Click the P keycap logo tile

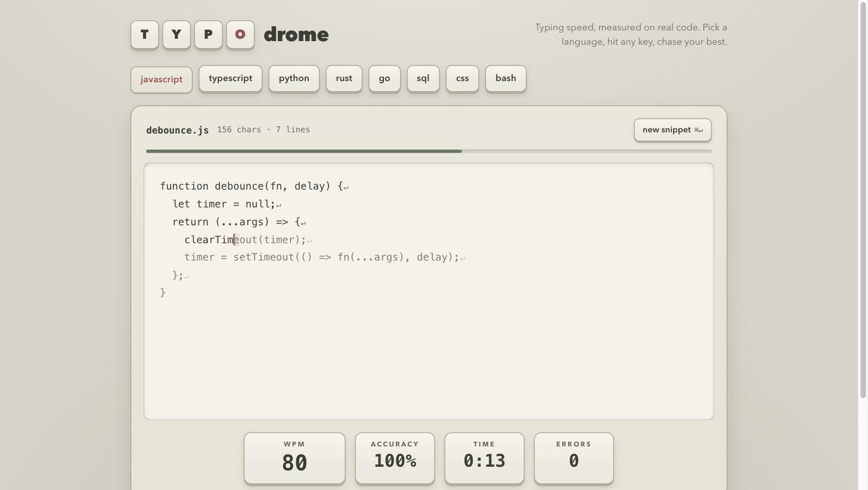[x=208, y=35]
